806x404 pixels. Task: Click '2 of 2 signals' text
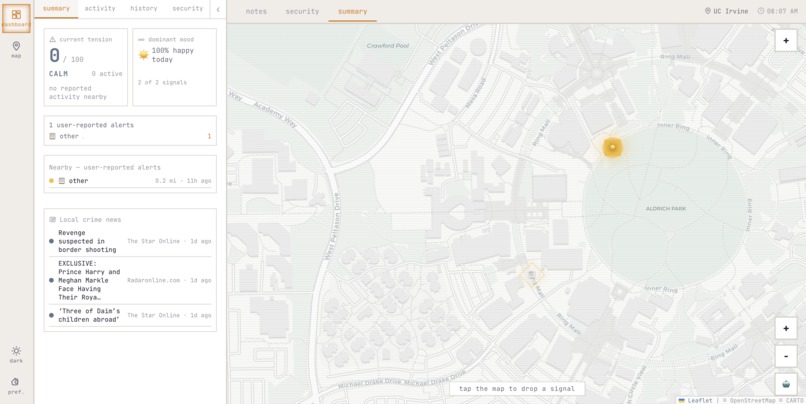pos(162,82)
